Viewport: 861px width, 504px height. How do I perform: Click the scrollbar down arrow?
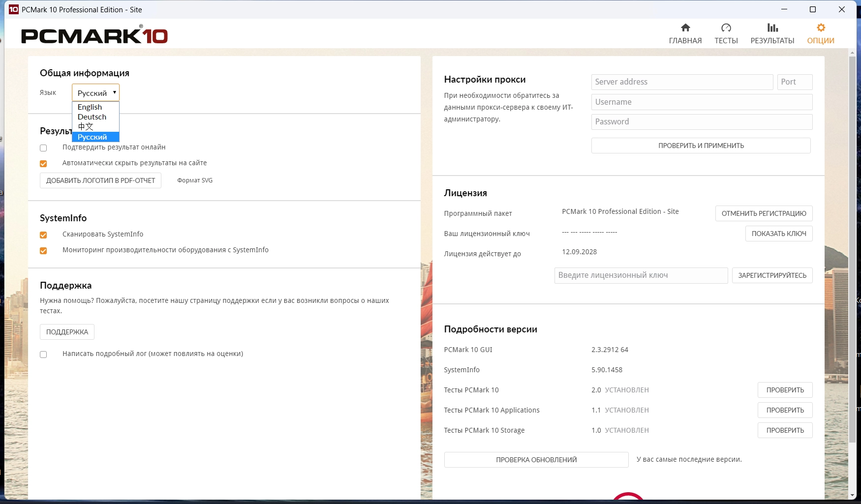(x=853, y=495)
